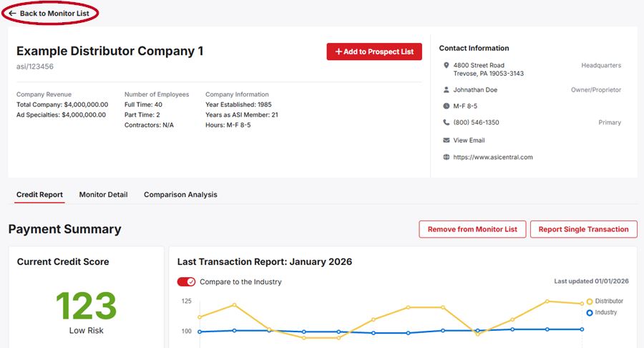This screenshot has height=348, width=644.
Task: Click the location pin icon beside address
Action: [x=447, y=66]
